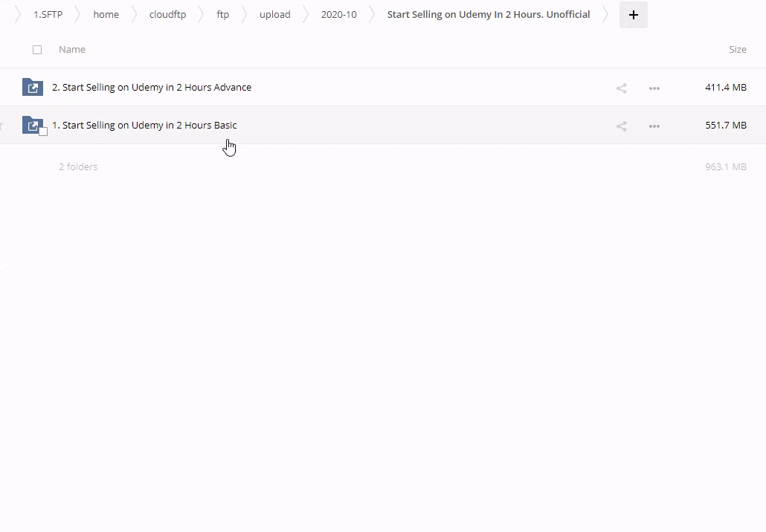Go to the ftp breadcrumb folder
This screenshot has width=766, height=532.
[x=222, y=15]
